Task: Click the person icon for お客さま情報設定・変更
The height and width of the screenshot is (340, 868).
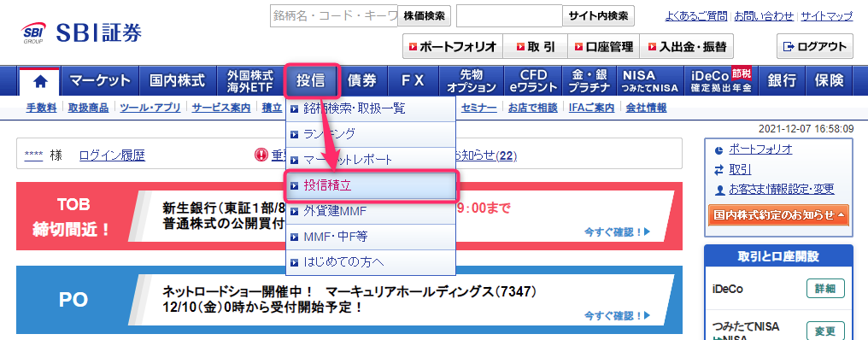Action: (x=718, y=190)
